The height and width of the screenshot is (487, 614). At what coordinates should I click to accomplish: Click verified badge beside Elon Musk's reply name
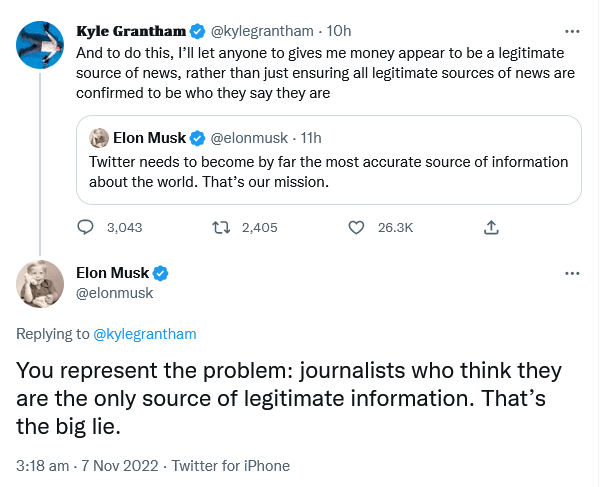pyautogui.click(x=160, y=273)
